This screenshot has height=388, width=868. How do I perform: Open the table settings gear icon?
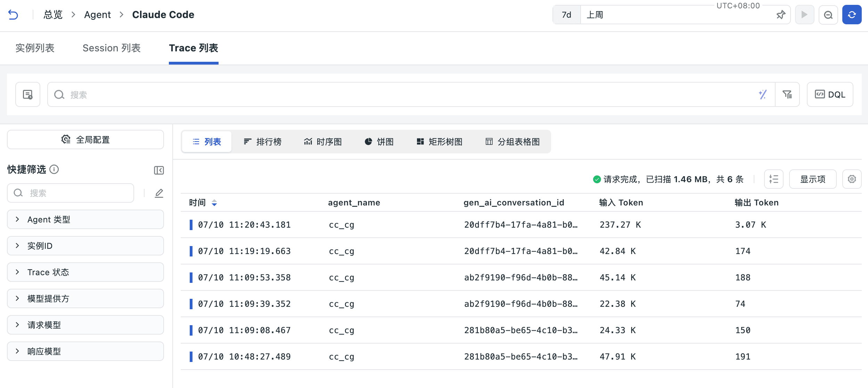point(852,179)
